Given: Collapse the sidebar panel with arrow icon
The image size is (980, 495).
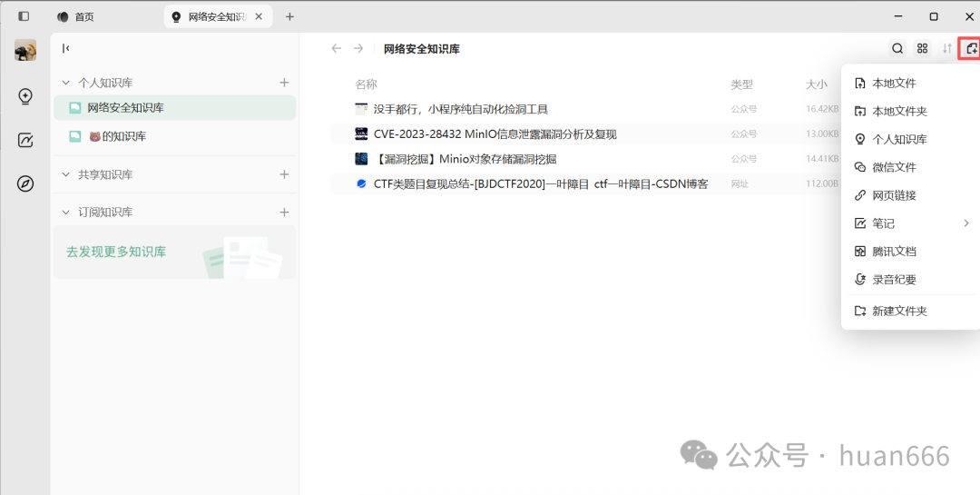Looking at the screenshot, I should [66, 49].
